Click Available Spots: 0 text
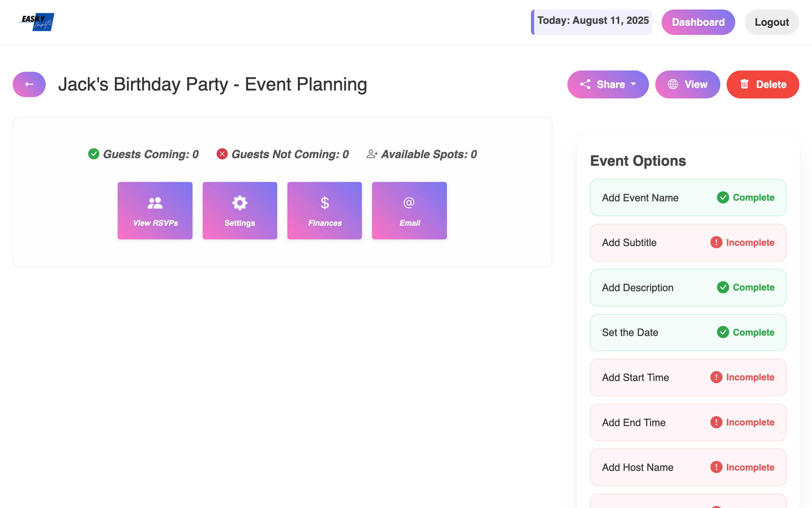Viewport: 812px width, 508px height. (x=429, y=154)
